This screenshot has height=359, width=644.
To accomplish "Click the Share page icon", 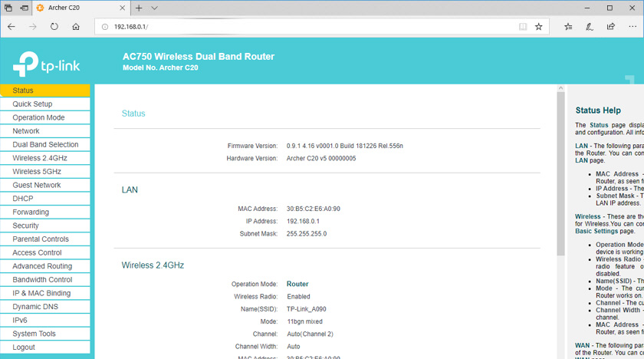I will click(x=611, y=27).
